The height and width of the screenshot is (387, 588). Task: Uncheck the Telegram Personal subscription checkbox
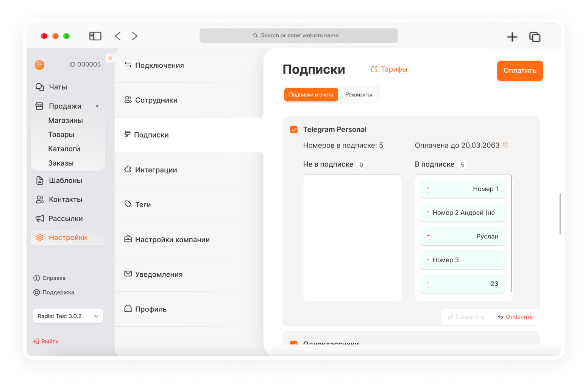click(x=294, y=130)
